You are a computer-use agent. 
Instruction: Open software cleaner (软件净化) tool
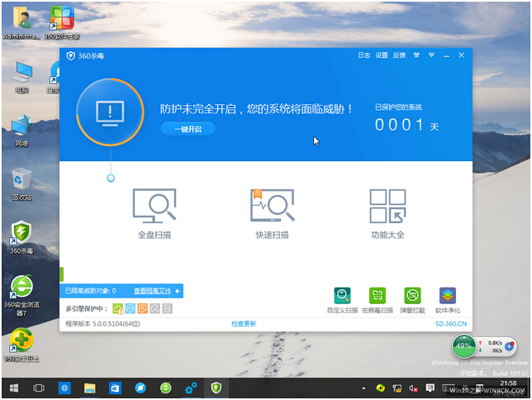pyautogui.click(x=447, y=298)
